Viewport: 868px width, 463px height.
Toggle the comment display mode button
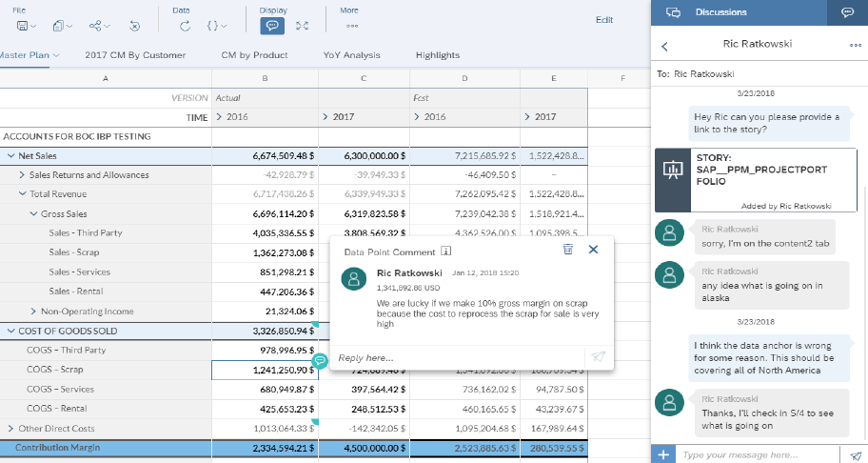click(x=271, y=26)
